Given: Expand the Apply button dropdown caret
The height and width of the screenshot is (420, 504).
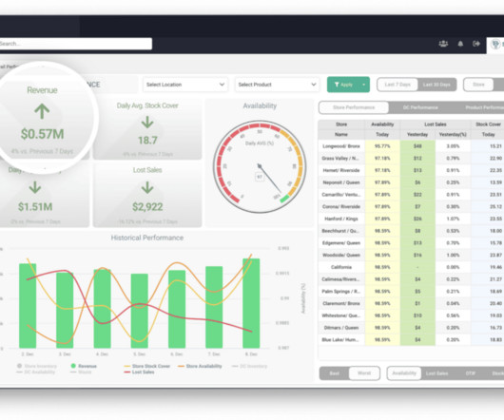Looking at the screenshot, I should [x=364, y=85].
